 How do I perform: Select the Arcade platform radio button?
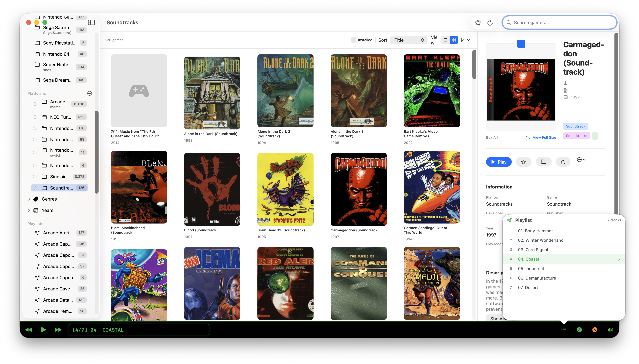point(35,104)
